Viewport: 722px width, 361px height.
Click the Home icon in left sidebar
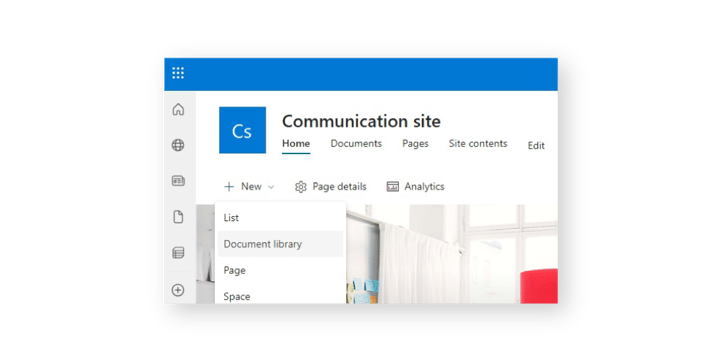[x=178, y=110]
